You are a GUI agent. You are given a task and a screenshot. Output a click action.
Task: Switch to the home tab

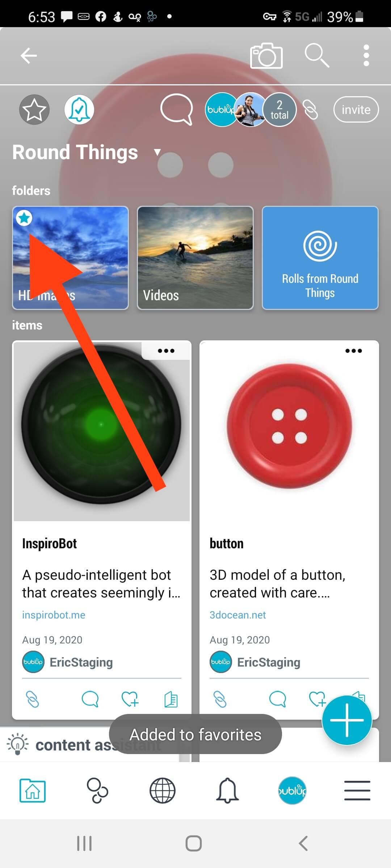click(33, 791)
